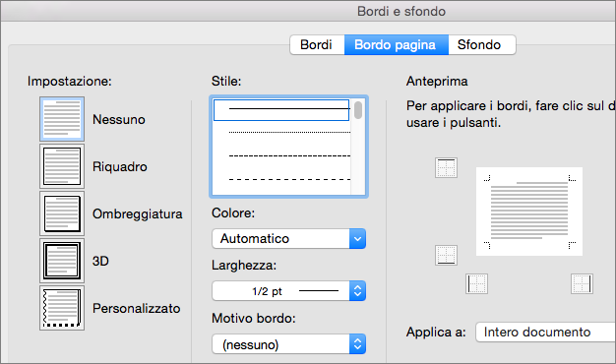The height and width of the screenshot is (364, 616).
Task: Click the Riquadro label text
Action: pyautogui.click(x=120, y=167)
